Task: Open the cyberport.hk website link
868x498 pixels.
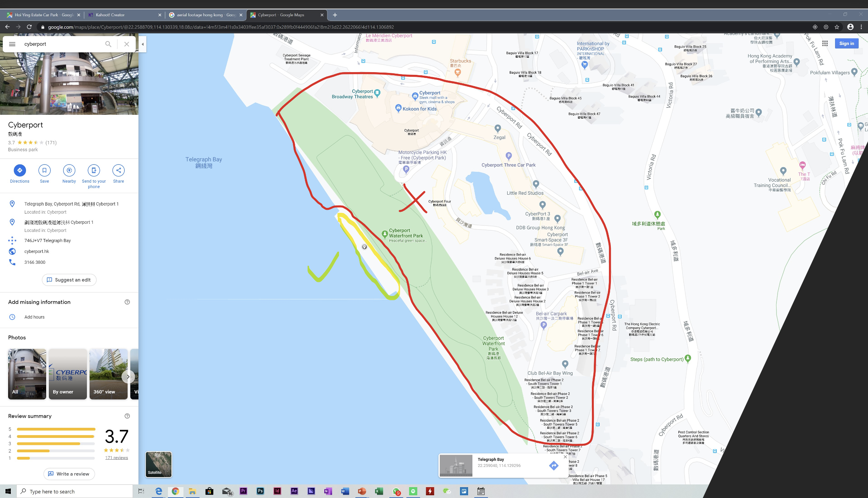Action: click(x=37, y=251)
